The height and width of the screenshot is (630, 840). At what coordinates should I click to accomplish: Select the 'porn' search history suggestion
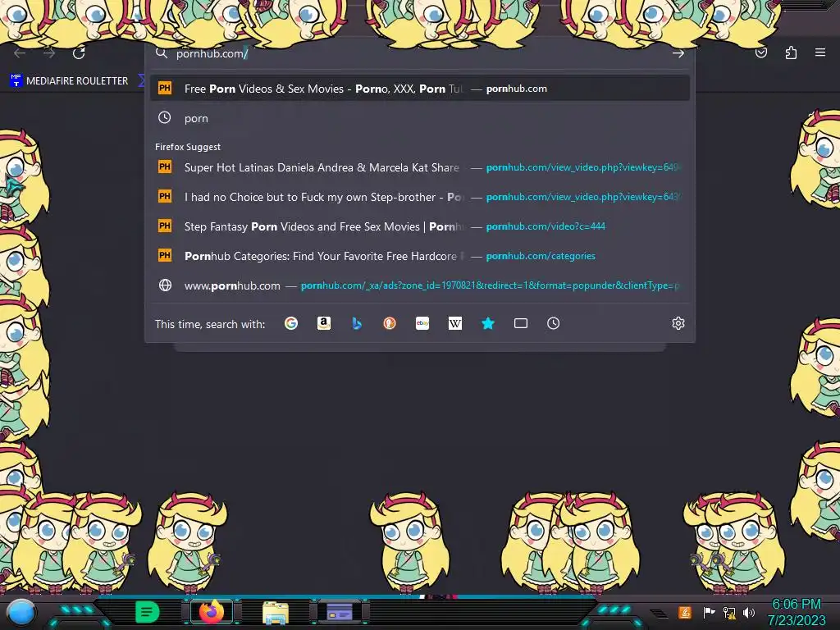(x=420, y=118)
